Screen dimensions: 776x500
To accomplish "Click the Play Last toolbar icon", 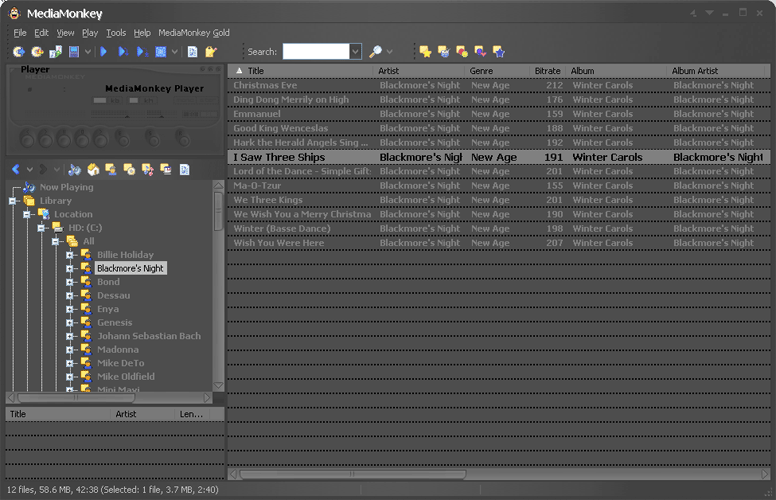I will click(x=142, y=51).
